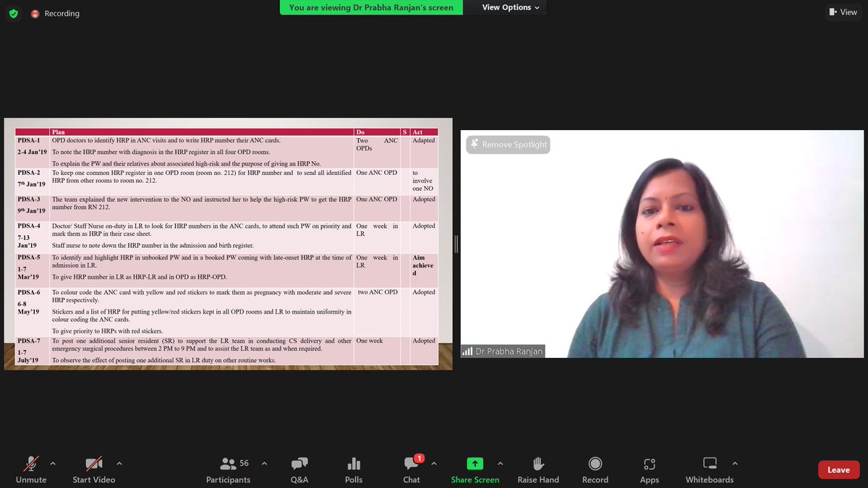Click the green encryption shield icon
Viewport: 868px width, 488px height.
click(x=14, y=13)
